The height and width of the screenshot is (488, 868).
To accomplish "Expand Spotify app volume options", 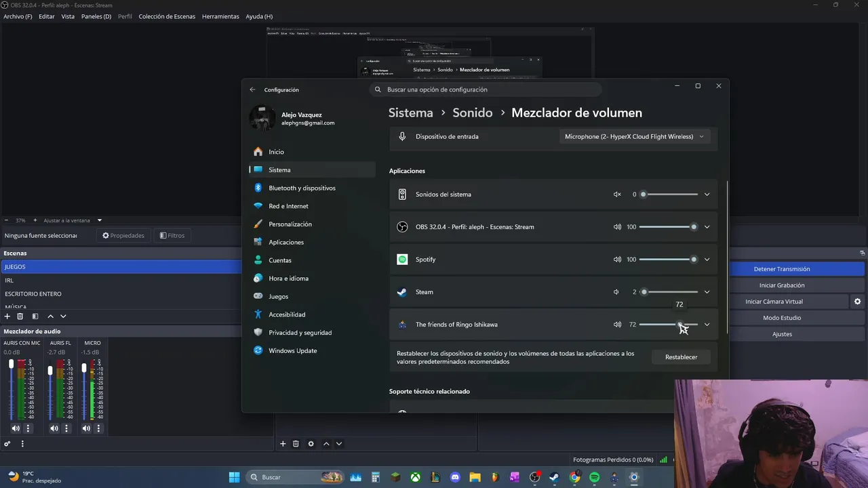I will point(707,260).
